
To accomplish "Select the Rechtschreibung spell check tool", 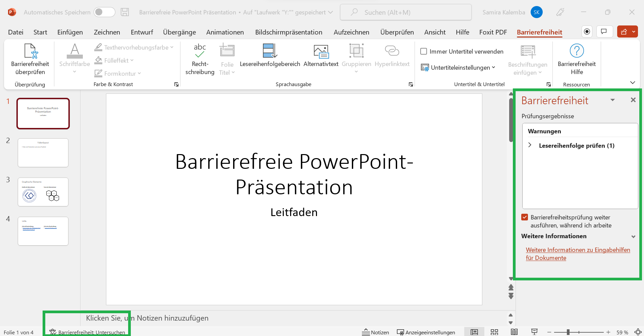I will [200, 59].
